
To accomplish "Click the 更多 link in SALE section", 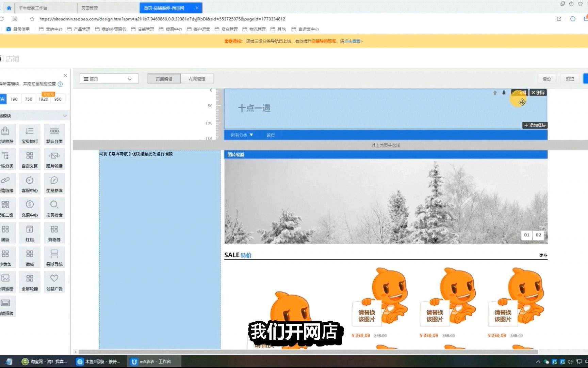I will pyautogui.click(x=543, y=255).
